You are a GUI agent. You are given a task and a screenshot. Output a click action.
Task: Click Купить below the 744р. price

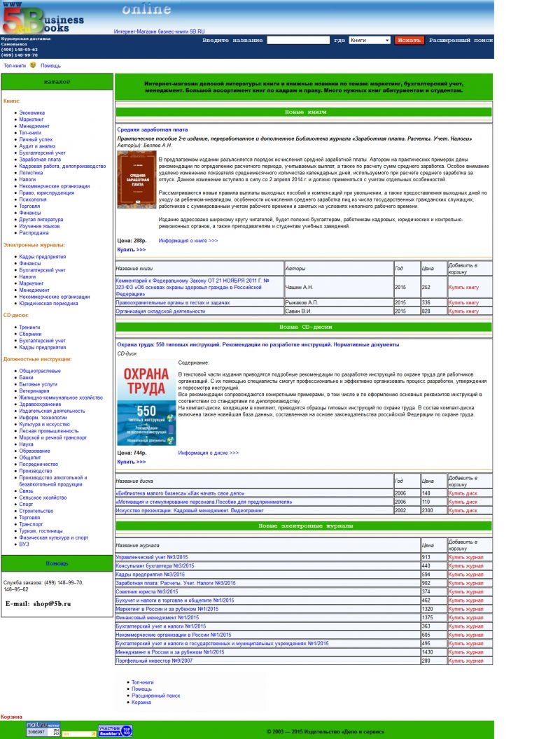click(132, 462)
